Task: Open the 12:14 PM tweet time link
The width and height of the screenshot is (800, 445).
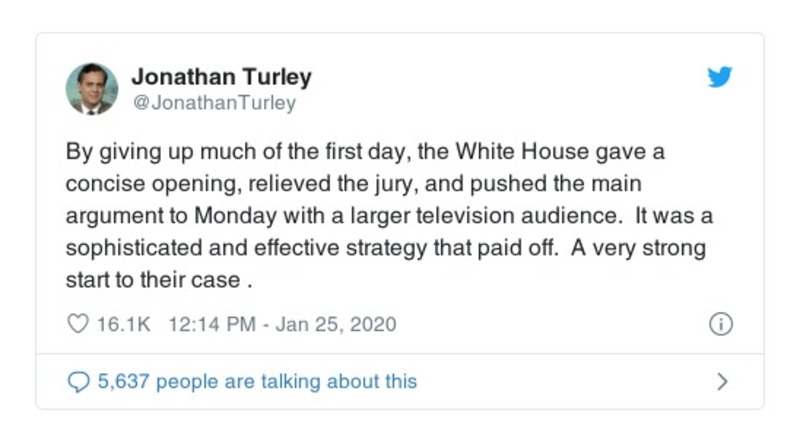Action: (x=198, y=324)
